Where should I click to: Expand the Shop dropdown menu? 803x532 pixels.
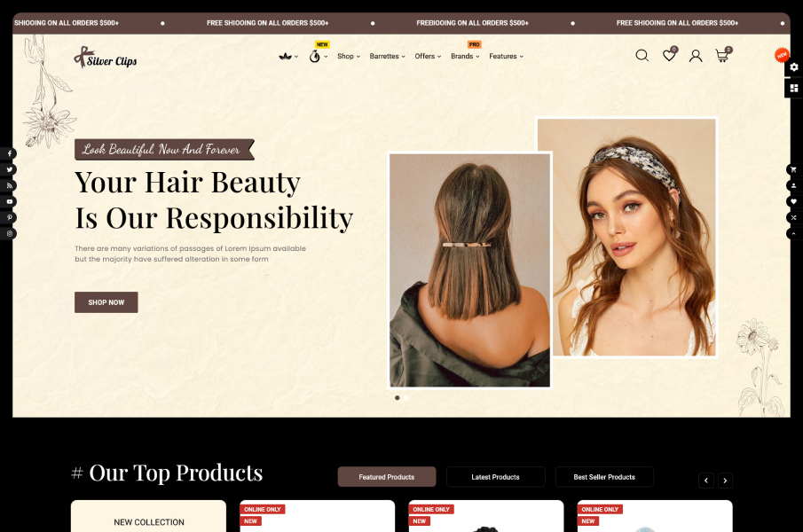[348, 57]
